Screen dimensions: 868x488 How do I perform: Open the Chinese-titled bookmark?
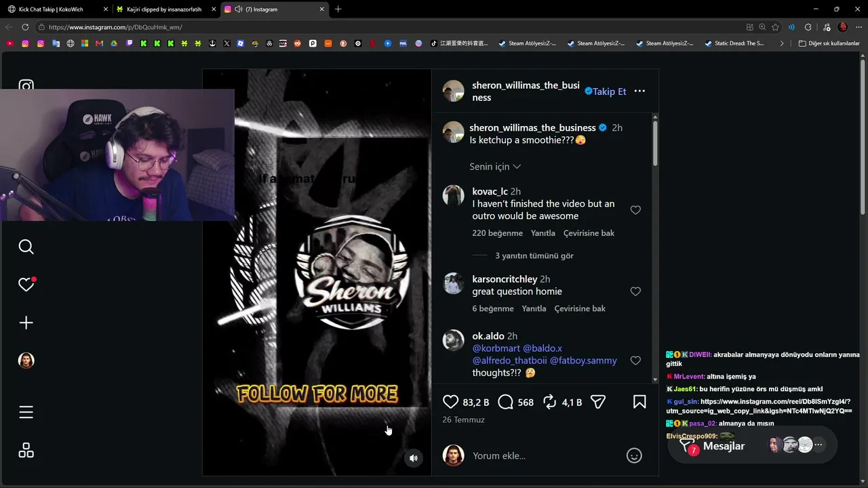(x=459, y=43)
